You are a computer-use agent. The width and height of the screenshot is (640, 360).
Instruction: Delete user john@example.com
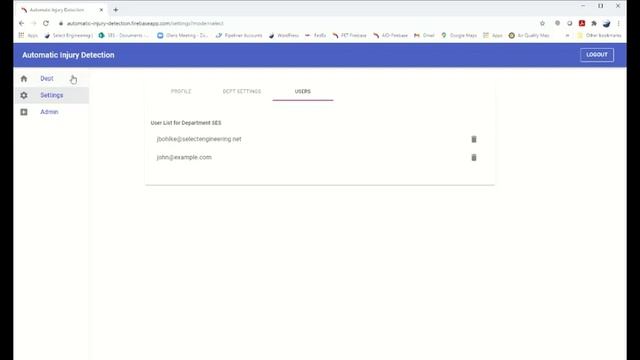point(474,157)
